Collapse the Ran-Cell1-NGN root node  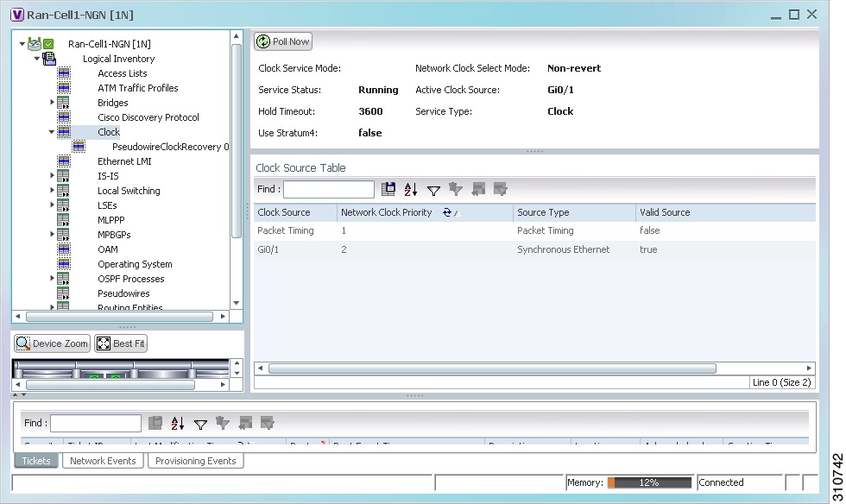22,44
